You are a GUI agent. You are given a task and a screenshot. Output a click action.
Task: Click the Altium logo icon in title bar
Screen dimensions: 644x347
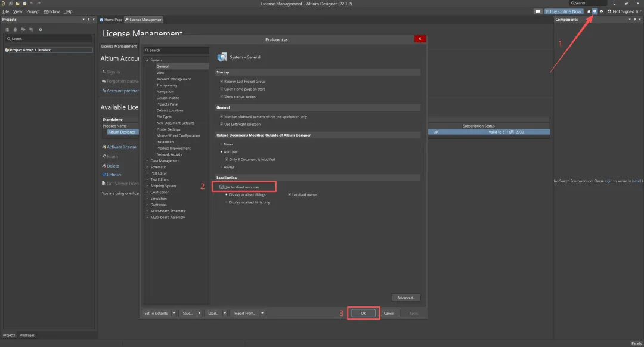[4, 4]
